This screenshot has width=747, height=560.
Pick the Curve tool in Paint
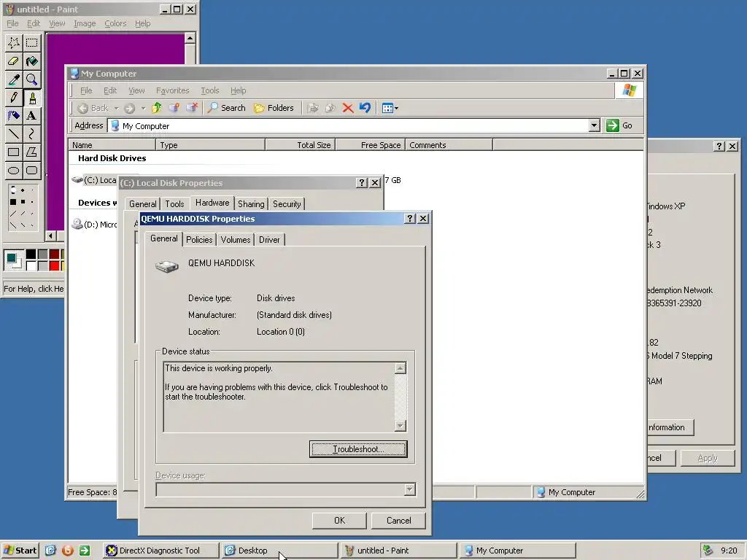[x=32, y=134]
